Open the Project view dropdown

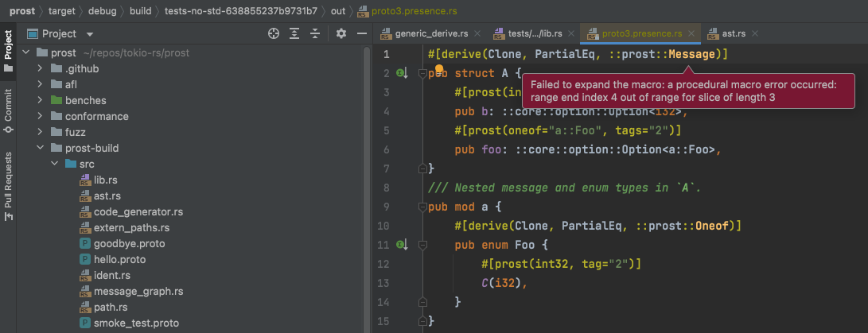[x=90, y=34]
